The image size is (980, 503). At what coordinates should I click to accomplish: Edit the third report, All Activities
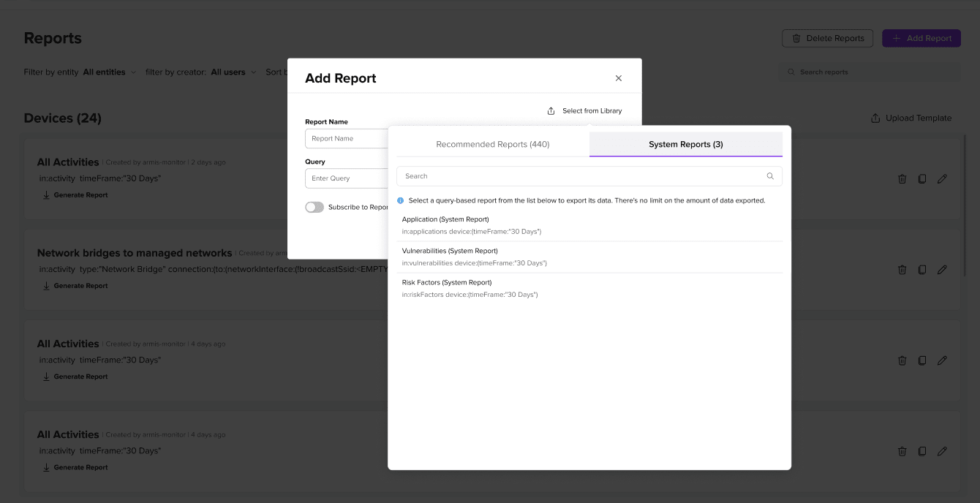click(942, 360)
